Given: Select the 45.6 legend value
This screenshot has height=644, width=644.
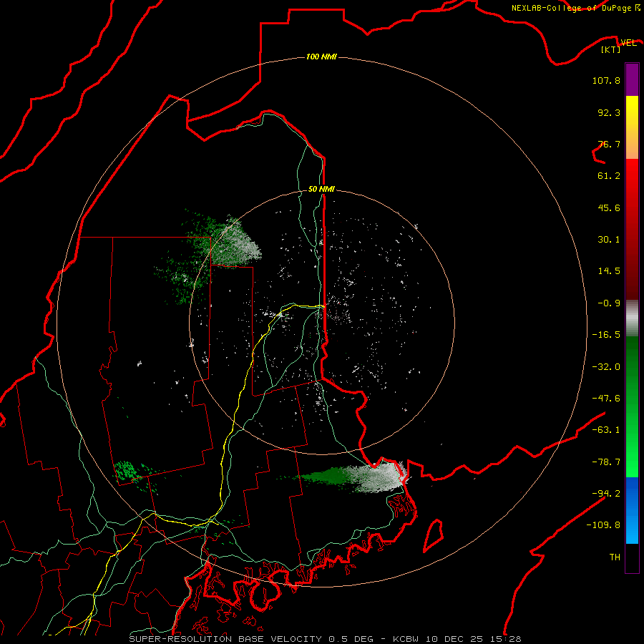Looking at the screenshot, I should 609,208.
